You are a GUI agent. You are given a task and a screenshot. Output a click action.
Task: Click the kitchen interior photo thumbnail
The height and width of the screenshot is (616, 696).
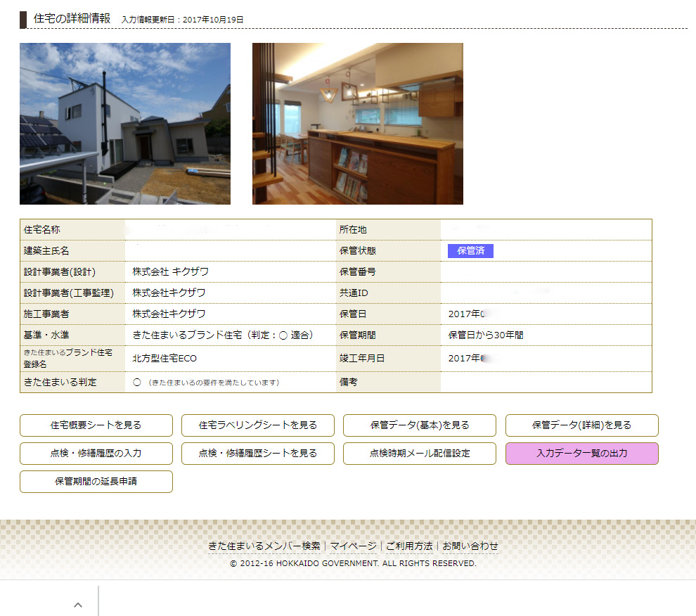(x=358, y=124)
